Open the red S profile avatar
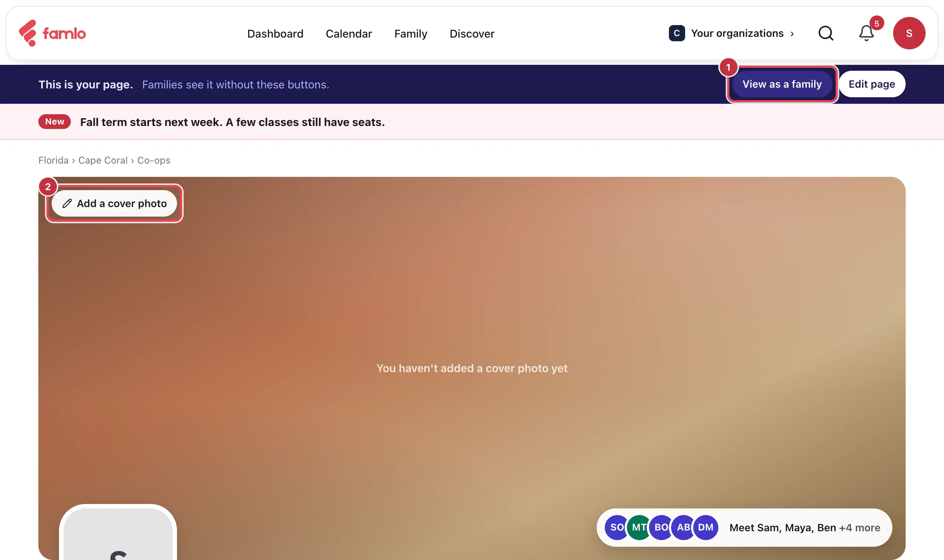The height and width of the screenshot is (560, 944). click(x=909, y=33)
